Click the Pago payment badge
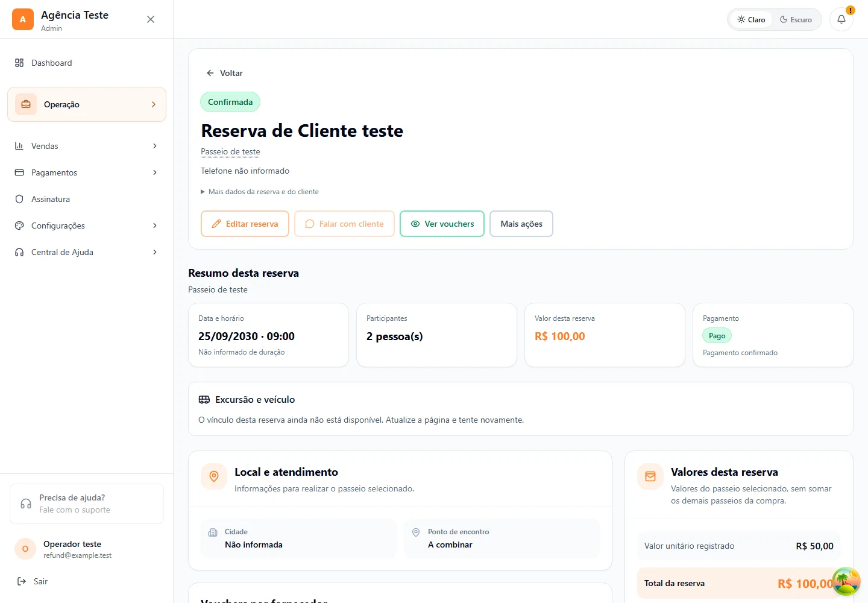Viewport: 868px width, 603px height. 717,336
